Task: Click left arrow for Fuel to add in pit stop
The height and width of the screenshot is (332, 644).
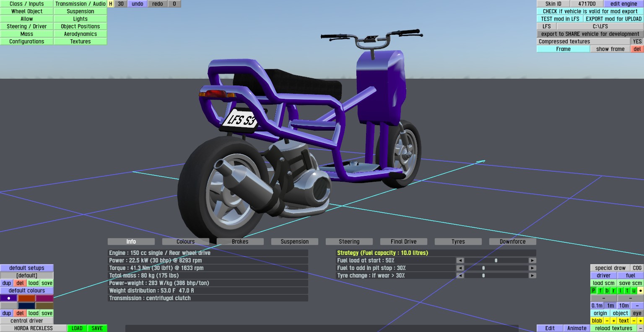Action: 460,268
